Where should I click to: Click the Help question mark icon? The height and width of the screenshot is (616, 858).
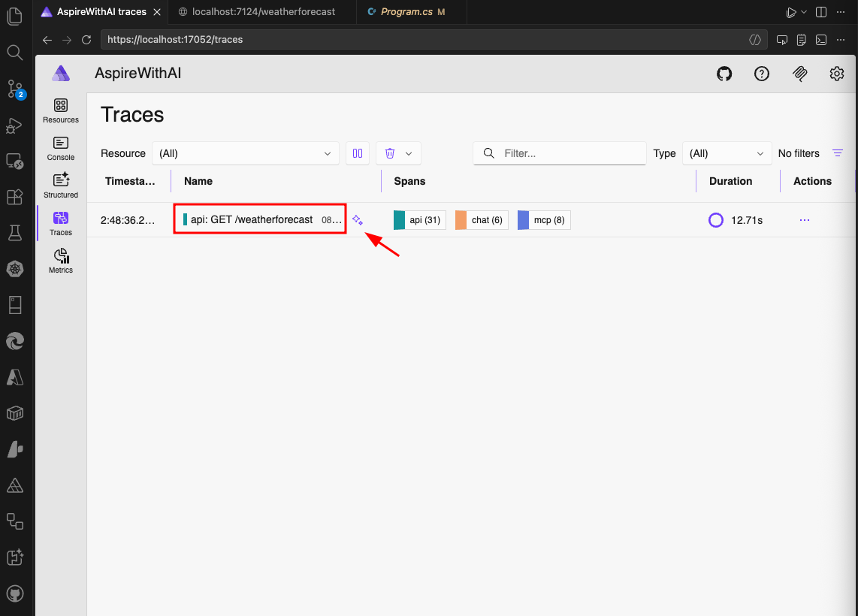[x=762, y=74]
